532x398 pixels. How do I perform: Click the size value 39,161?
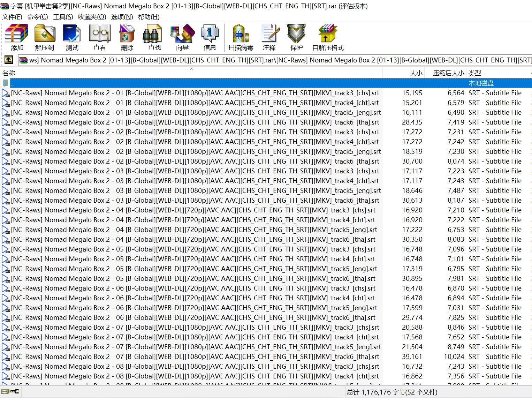click(412, 356)
